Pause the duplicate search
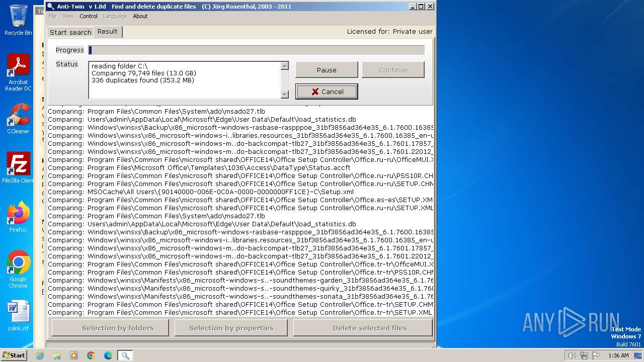 327,70
